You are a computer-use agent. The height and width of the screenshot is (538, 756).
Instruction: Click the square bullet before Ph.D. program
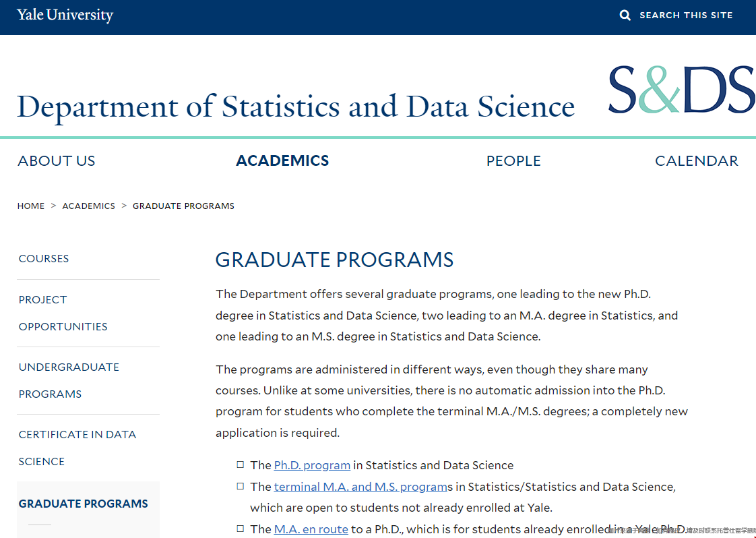pos(240,465)
